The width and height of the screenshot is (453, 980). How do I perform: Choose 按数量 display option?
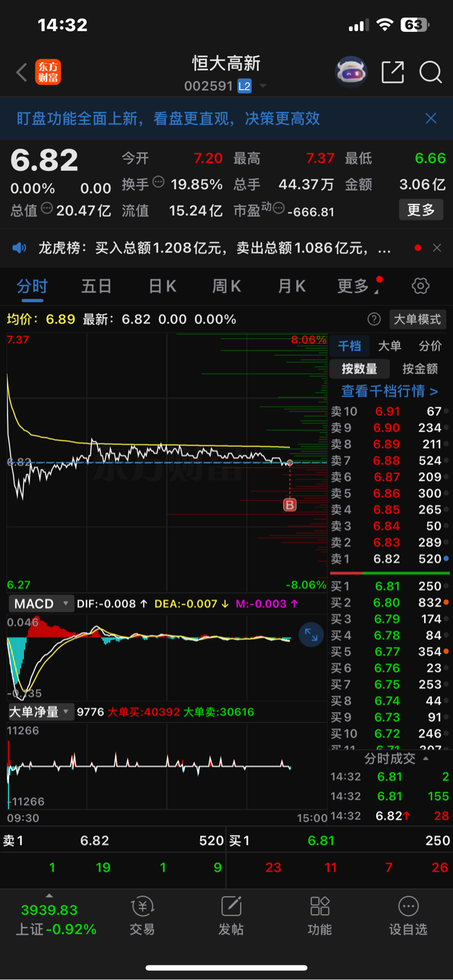(359, 369)
